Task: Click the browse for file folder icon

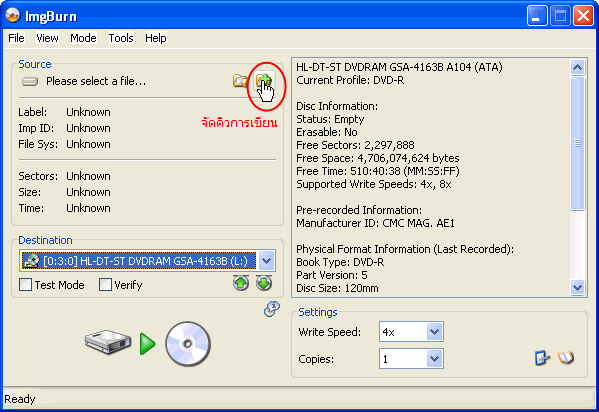Action: [240, 81]
